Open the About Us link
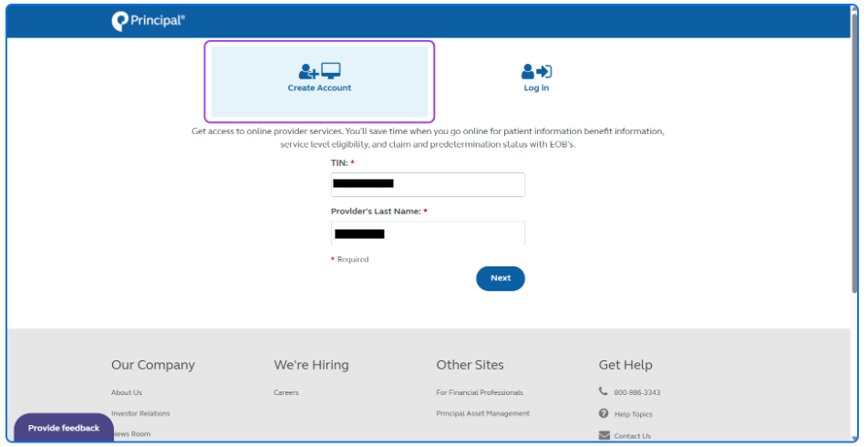The width and height of the screenshot is (868, 447). (x=126, y=392)
